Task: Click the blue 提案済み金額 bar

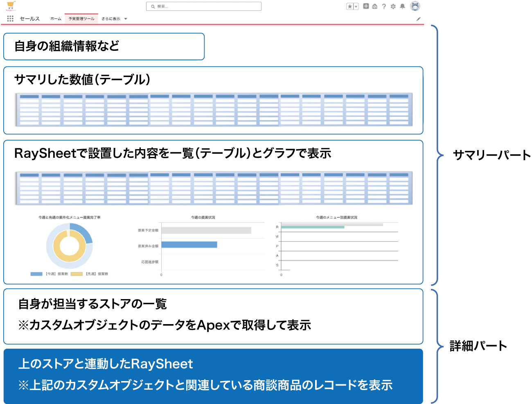Action: pos(189,245)
